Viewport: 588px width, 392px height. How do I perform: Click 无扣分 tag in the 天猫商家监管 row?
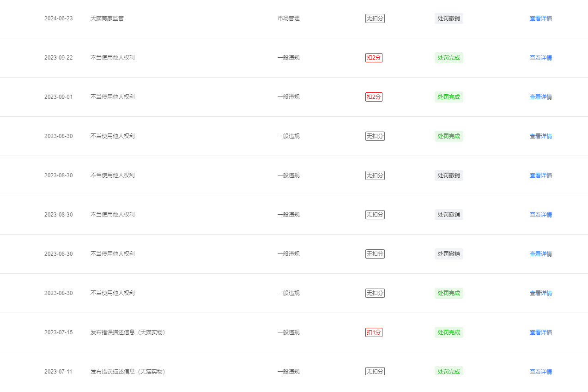pos(375,18)
